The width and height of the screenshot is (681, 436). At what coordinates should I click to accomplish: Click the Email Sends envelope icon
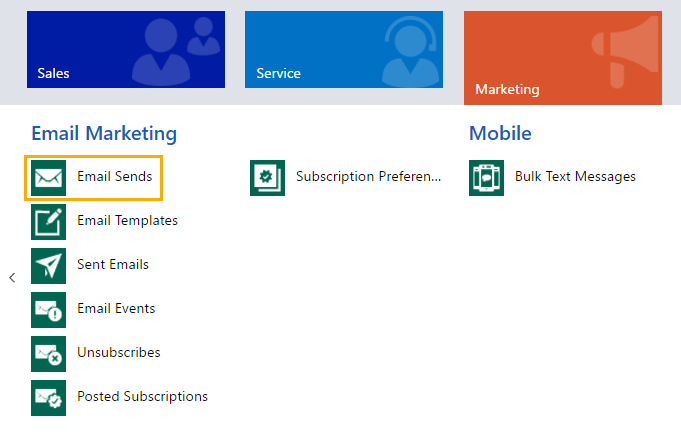tap(49, 177)
